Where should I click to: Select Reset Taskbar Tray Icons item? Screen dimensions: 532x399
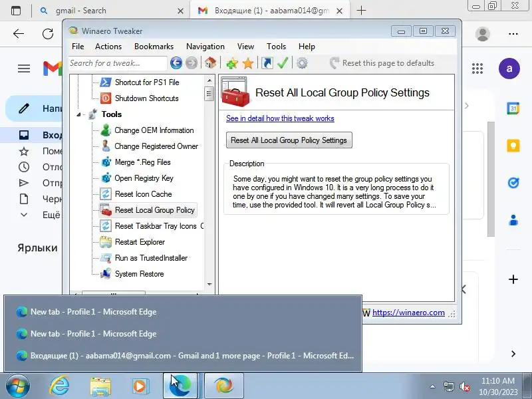(x=159, y=226)
